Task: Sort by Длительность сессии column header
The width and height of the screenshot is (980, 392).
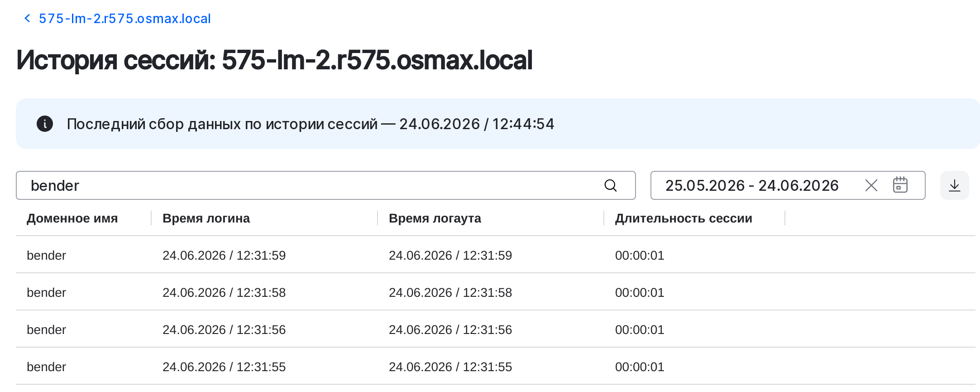Action: tap(684, 218)
